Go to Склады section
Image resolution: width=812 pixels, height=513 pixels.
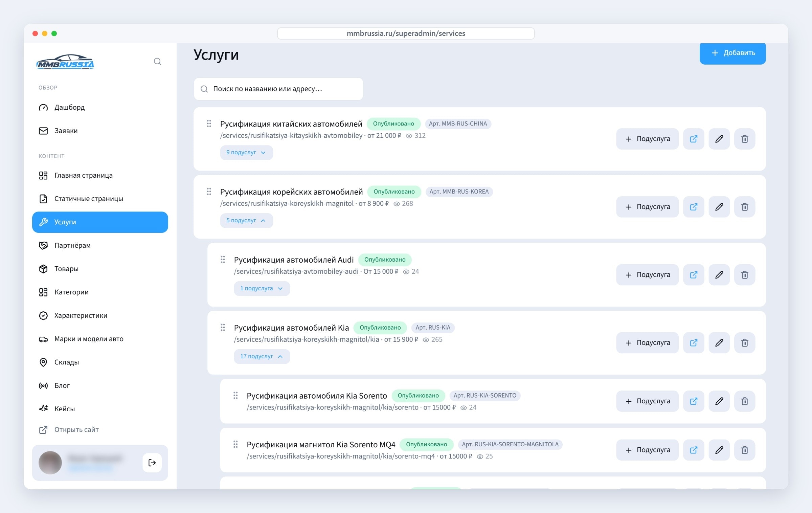100,362
